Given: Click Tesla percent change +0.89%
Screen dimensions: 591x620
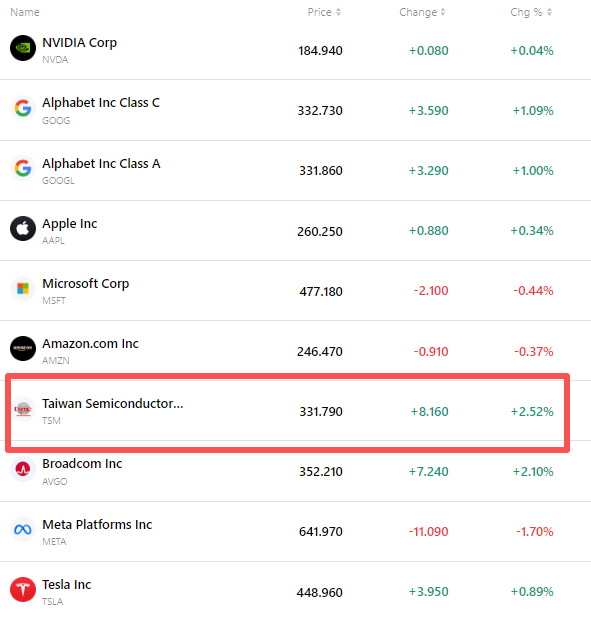Looking at the screenshot, I should click(532, 592).
